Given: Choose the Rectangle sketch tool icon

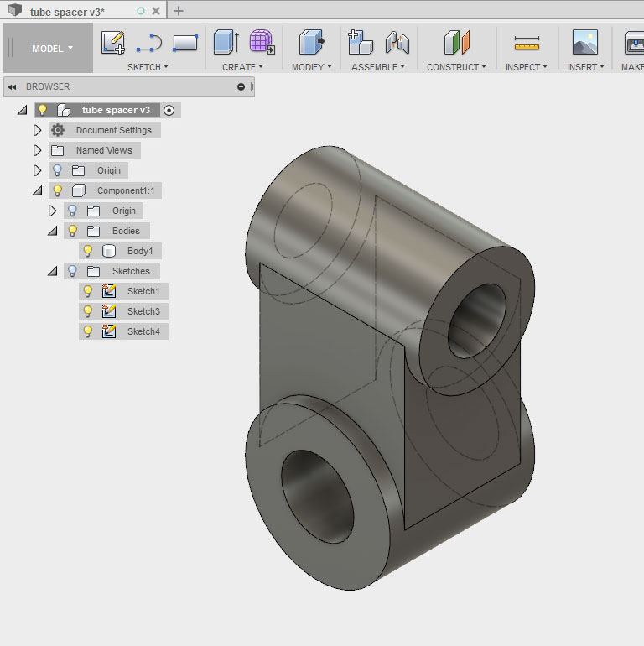Looking at the screenshot, I should pos(185,43).
